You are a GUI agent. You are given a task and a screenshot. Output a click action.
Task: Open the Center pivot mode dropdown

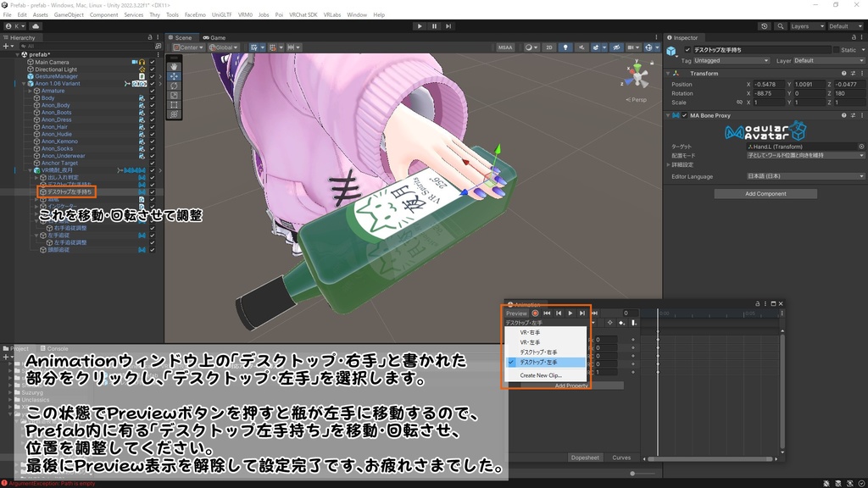pos(188,47)
